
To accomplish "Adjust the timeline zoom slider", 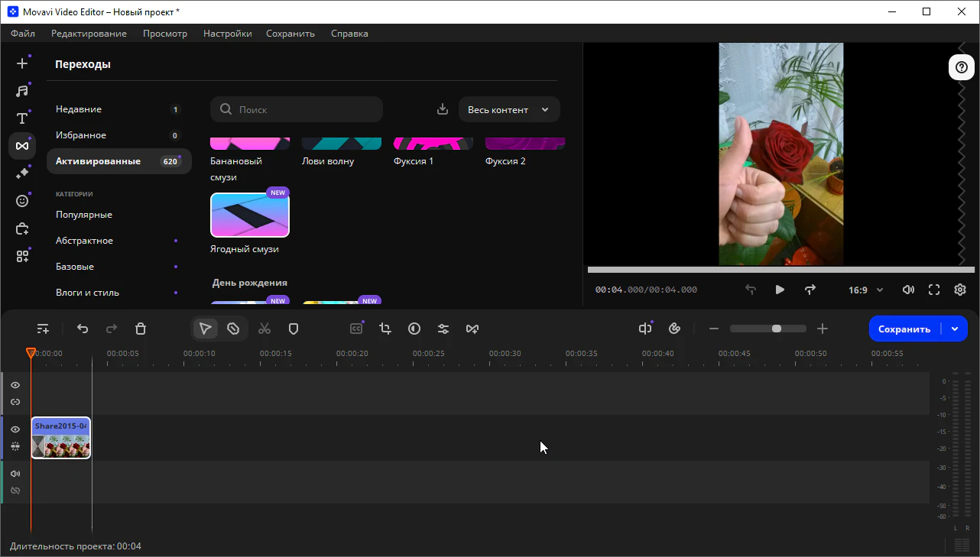I will (x=776, y=329).
